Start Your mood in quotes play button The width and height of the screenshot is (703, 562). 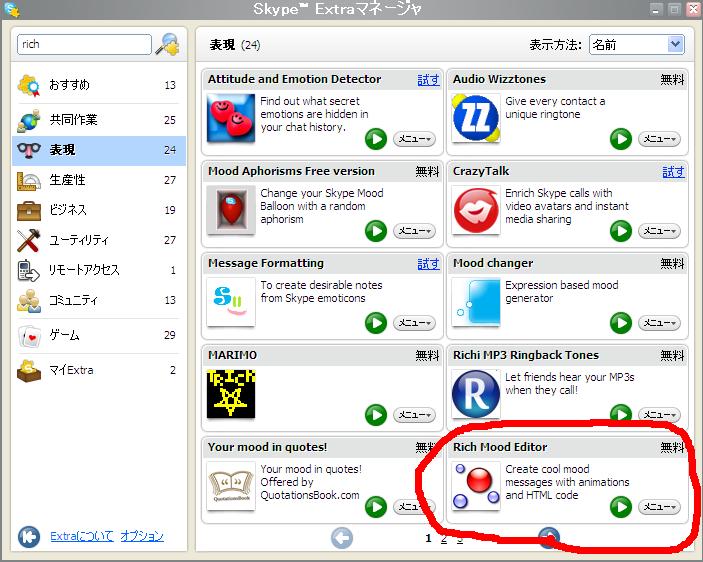[x=376, y=507]
